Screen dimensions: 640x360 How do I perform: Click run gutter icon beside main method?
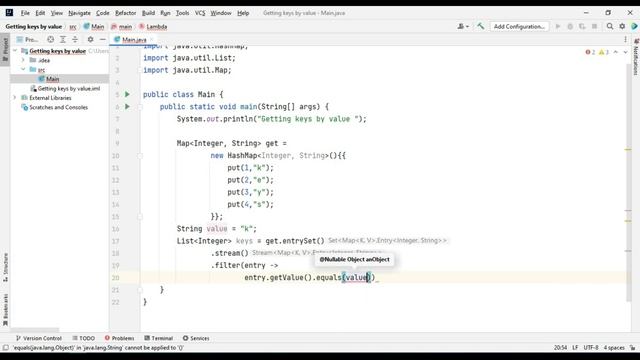127,107
